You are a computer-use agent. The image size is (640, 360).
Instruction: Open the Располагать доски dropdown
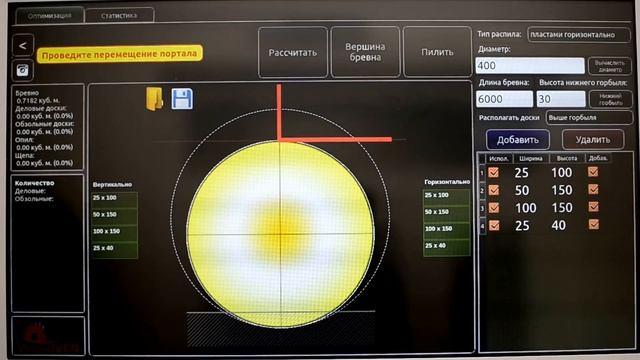coord(589,118)
